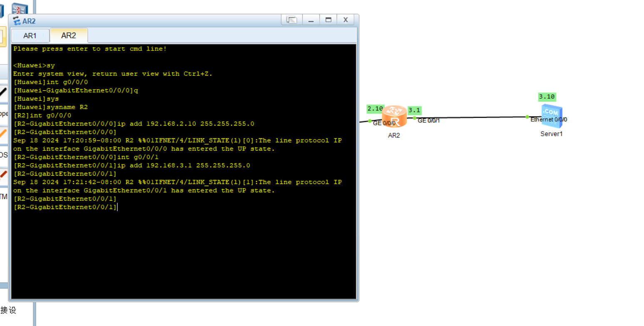The height and width of the screenshot is (326, 644).
Task: Select the AR2 router on the topology
Action: coord(394,117)
